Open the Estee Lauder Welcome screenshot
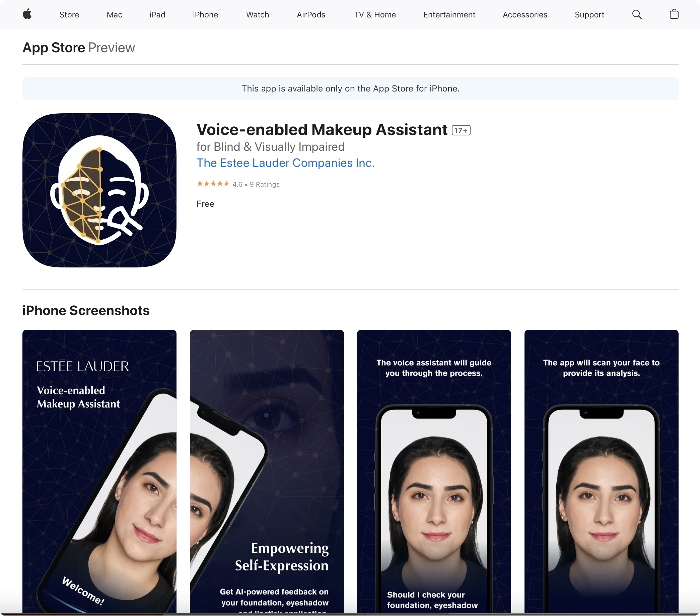Screen dimensions: 700x616 99,471
